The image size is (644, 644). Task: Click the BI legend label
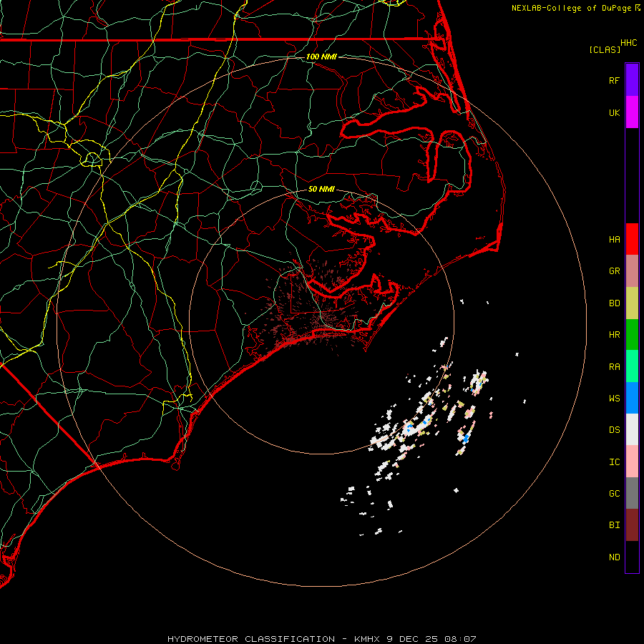[614, 525]
